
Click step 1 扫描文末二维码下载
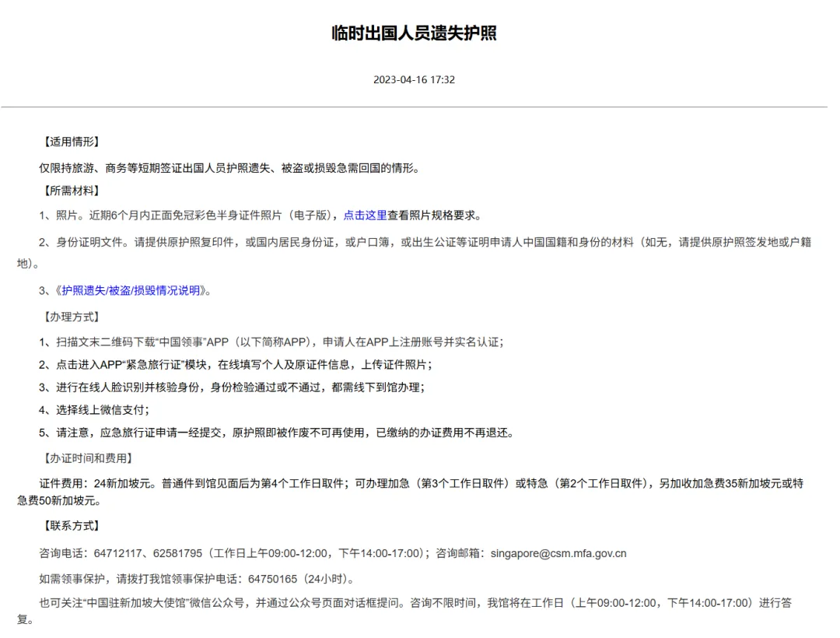point(271,342)
